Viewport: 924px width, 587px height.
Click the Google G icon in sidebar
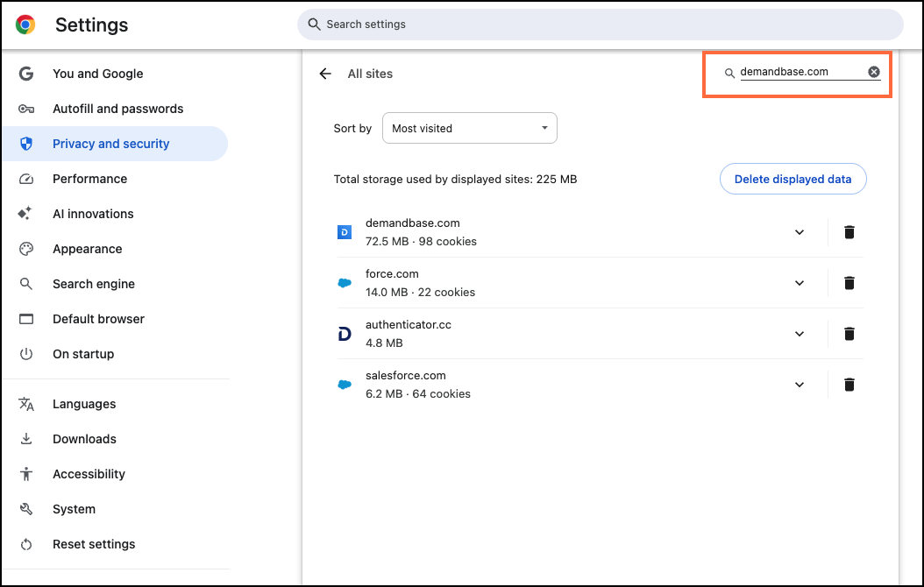26,74
